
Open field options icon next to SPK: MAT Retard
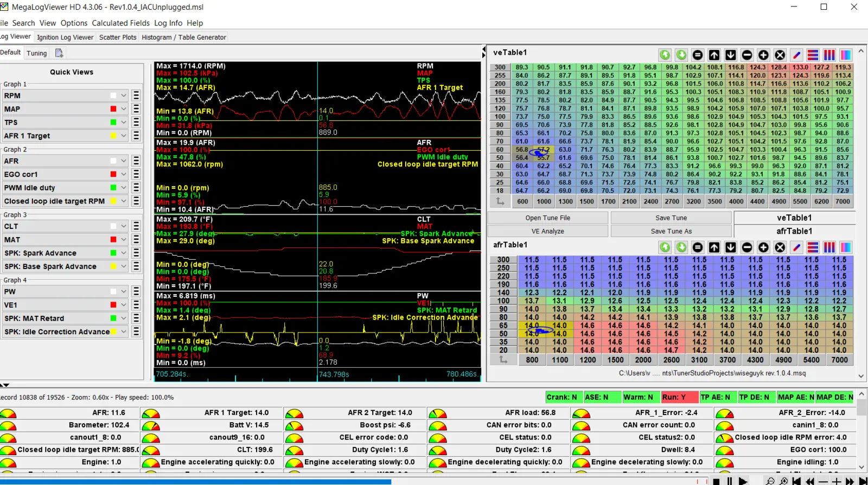136,318
